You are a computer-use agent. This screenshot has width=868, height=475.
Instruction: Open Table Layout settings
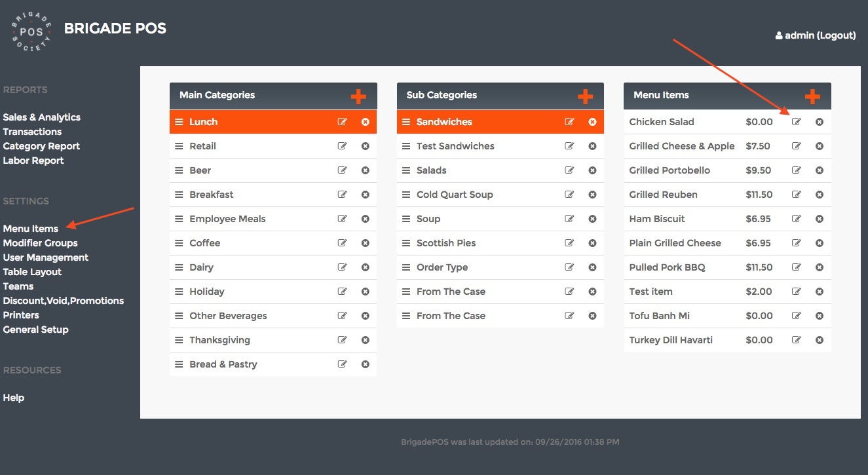[32, 272]
